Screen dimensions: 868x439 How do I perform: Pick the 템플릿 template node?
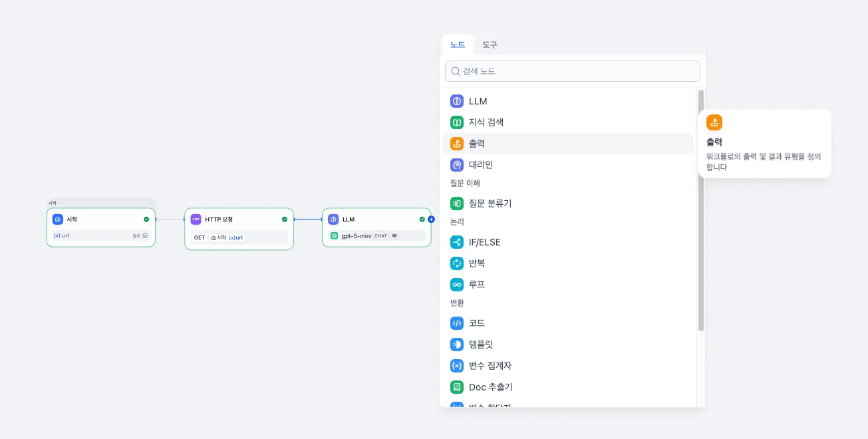click(x=480, y=345)
